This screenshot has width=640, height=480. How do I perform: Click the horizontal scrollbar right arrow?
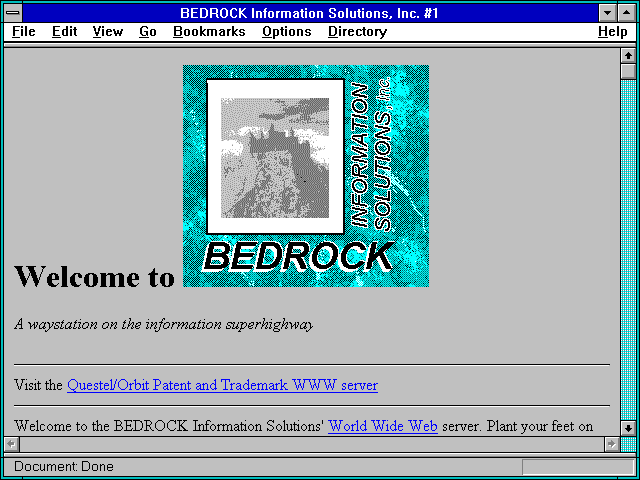click(611, 444)
